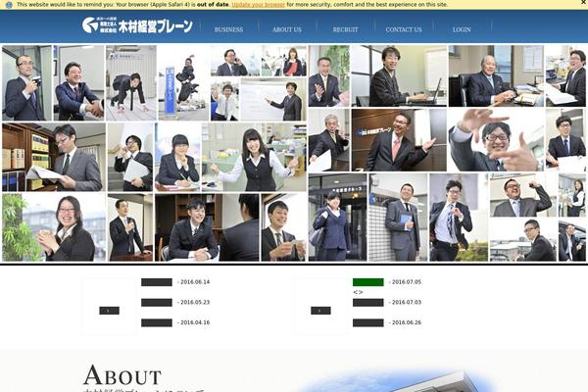588x392 pixels.
Task: Open photo of man holding blue book outdoors
Action: pos(398,218)
